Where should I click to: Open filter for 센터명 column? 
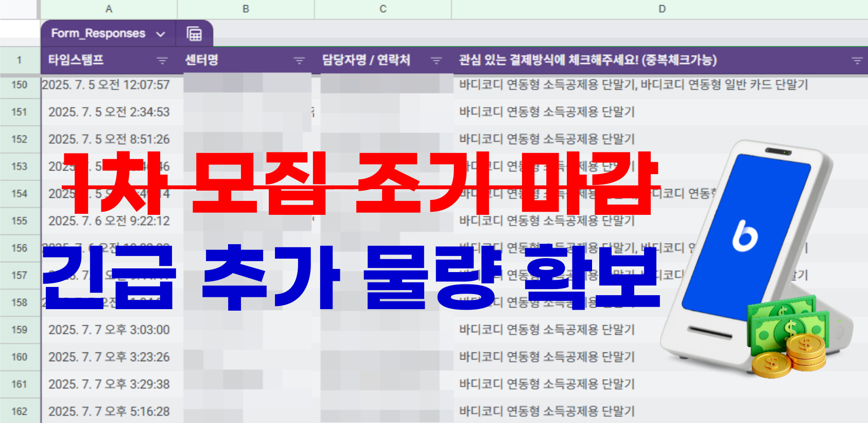click(x=299, y=61)
